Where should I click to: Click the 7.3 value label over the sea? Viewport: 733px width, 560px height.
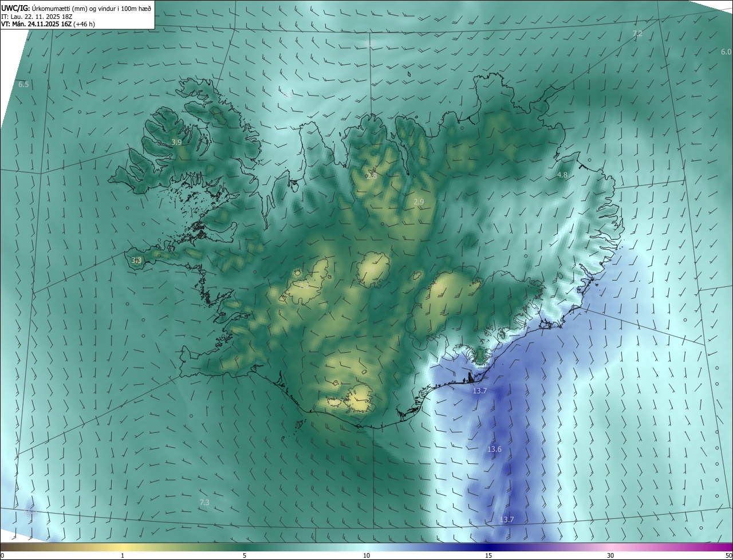(204, 503)
